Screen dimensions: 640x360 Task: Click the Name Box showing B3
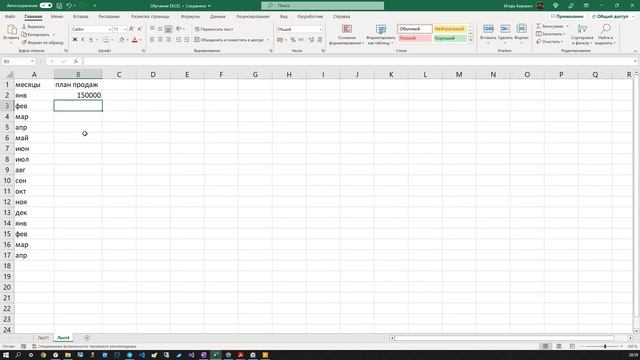[18, 61]
